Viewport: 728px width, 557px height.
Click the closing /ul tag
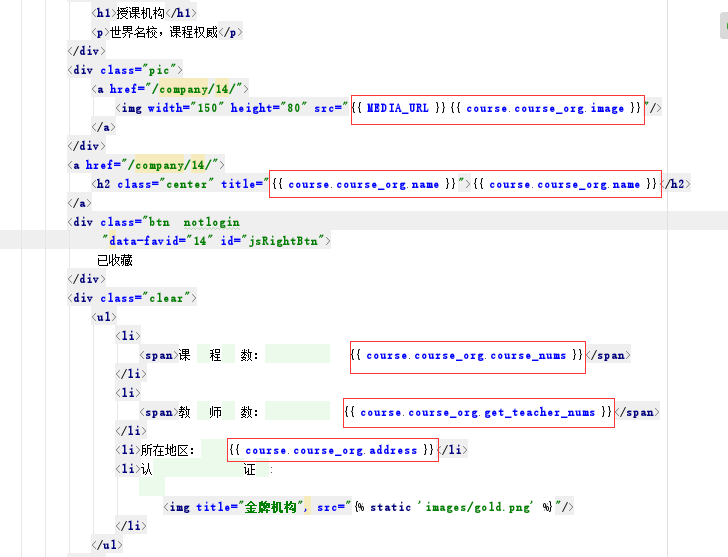[107, 545]
